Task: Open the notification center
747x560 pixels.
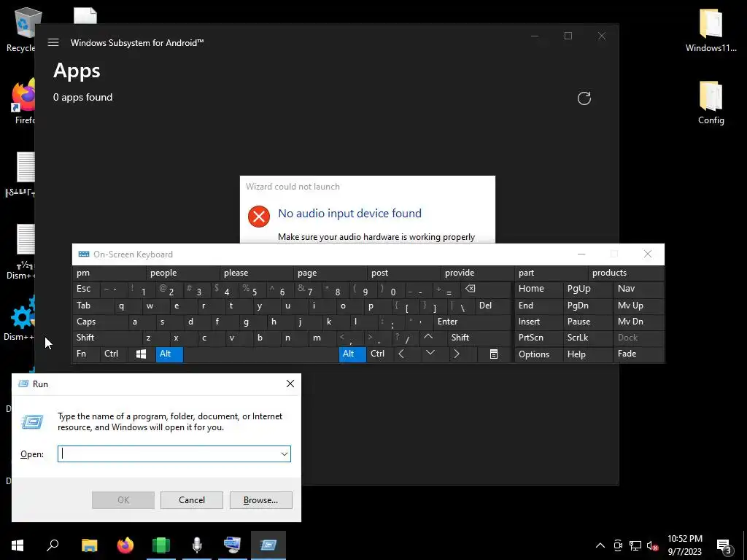Action: (x=724, y=545)
